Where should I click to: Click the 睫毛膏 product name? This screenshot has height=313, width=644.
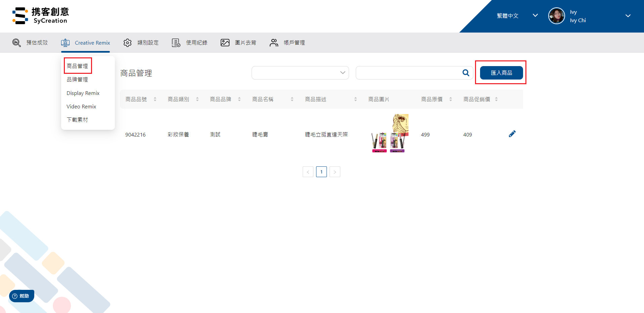[x=260, y=135]
